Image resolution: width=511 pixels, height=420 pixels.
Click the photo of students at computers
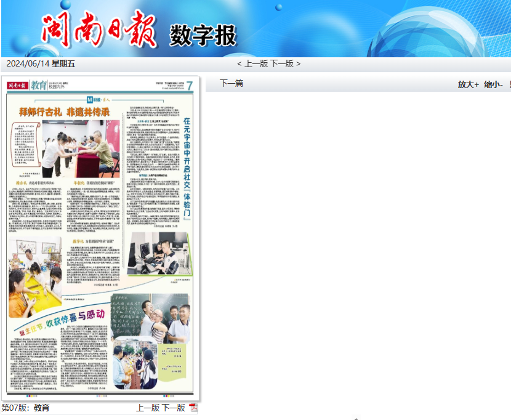click(159, 253)
